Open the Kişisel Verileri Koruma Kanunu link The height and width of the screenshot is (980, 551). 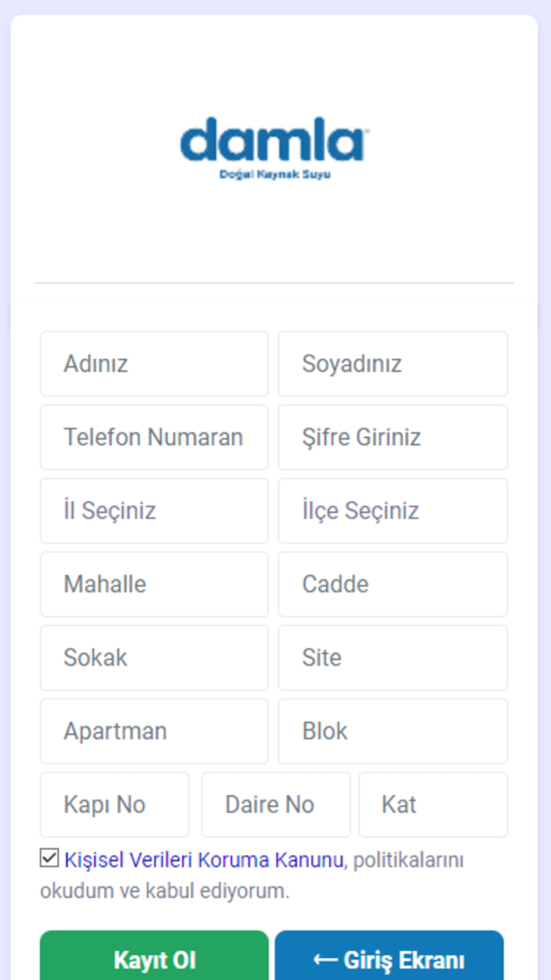pos(199,859)
